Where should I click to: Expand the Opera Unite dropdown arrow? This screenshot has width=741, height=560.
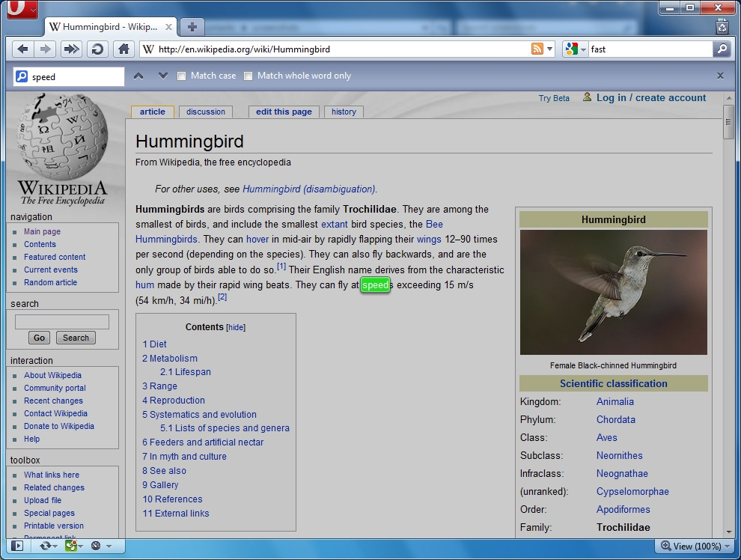pos(80,547)
